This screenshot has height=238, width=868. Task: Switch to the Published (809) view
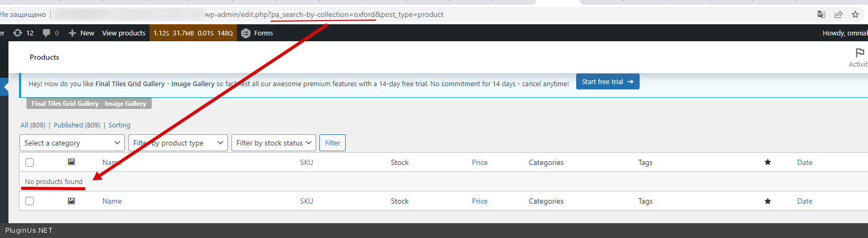point(76,125)
